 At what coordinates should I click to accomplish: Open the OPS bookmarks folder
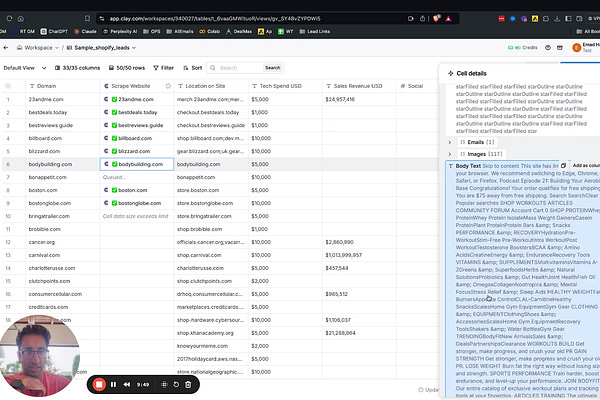(152, 31)
